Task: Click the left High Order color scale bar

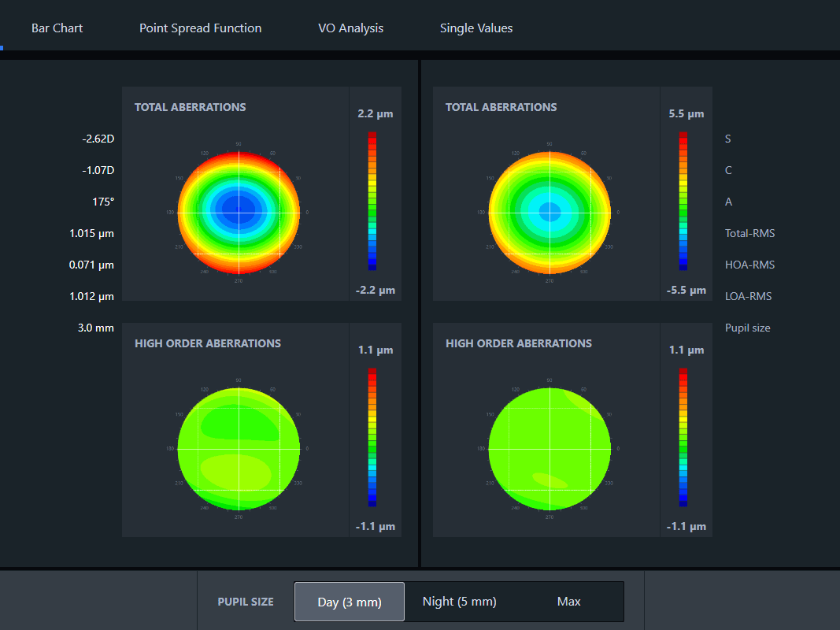Action: 372,438
